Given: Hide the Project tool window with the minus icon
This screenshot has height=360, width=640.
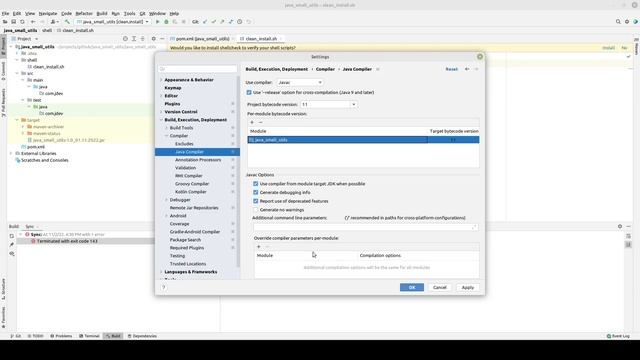Looking at the screenshot, I should 162,39.
